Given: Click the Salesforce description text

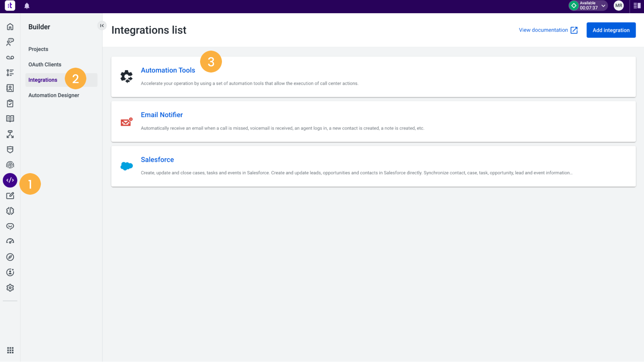Looking at the screenshot, I should [x=356, y=173].
